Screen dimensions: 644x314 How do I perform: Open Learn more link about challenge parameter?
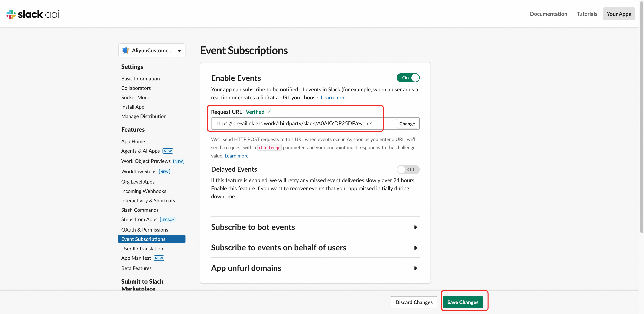pos(237,156)
